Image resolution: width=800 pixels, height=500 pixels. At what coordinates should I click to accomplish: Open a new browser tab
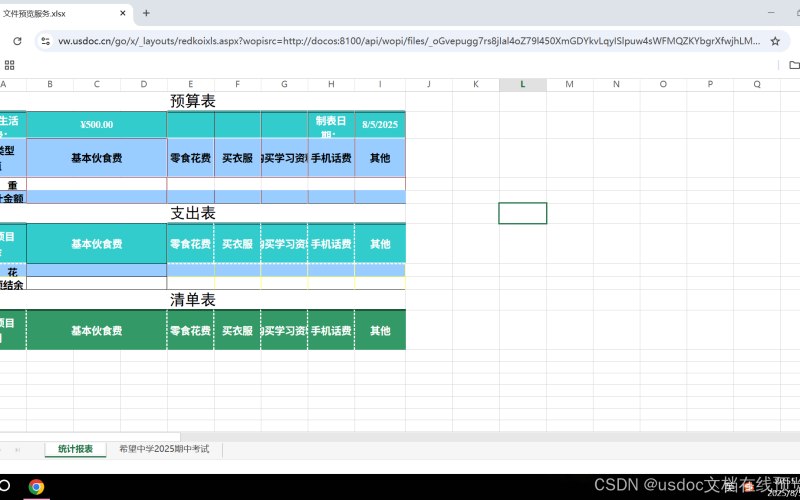(x=146, y=13)
